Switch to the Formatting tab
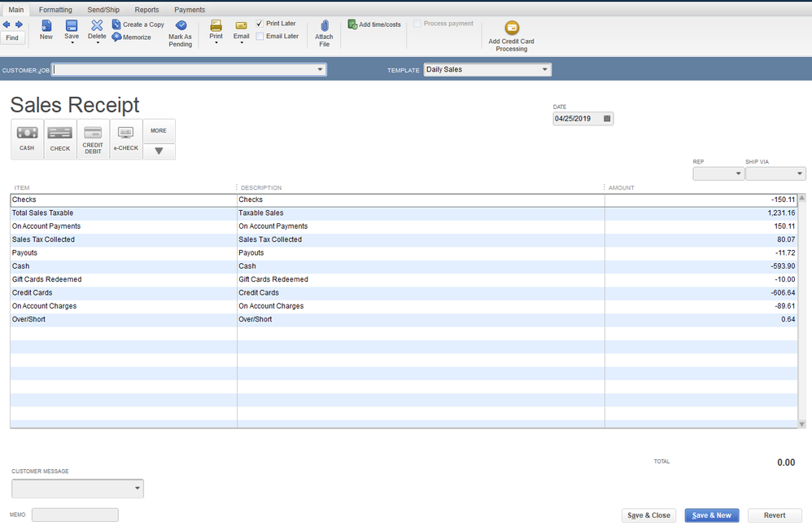 (x=55, y=10)
